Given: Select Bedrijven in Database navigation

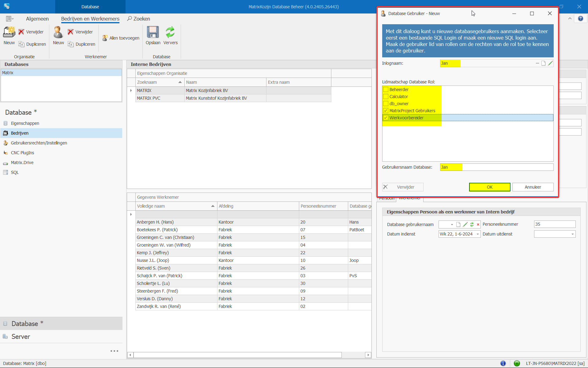Looking at the screenshot, I should [x=61, y=133].
